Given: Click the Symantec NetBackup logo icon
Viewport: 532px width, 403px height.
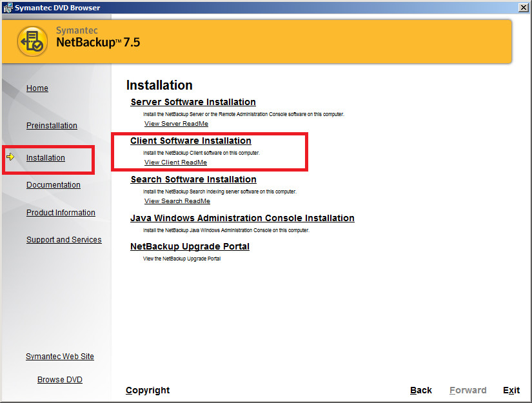Looking at the screenshot, I should click(x=32, y=39).
